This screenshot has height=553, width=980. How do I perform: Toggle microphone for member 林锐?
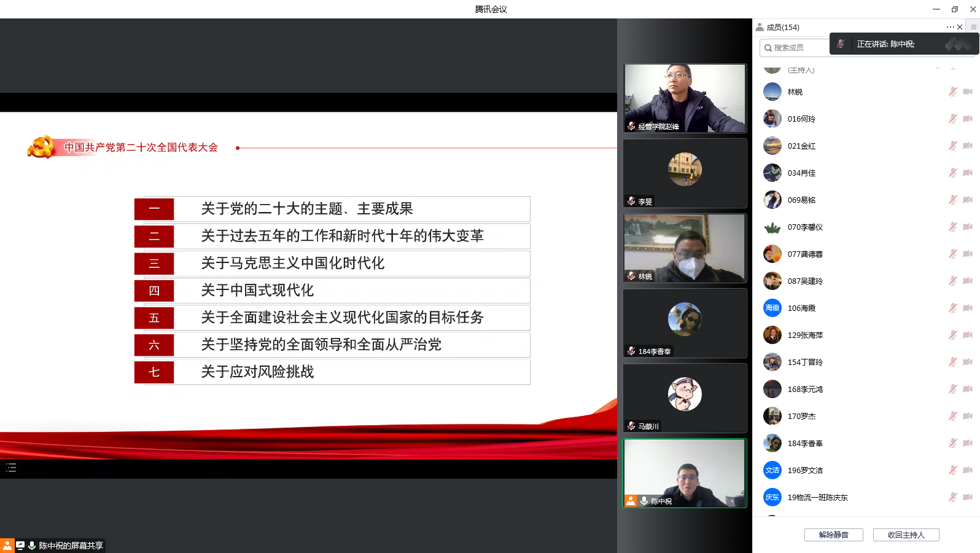pos(952,92)
